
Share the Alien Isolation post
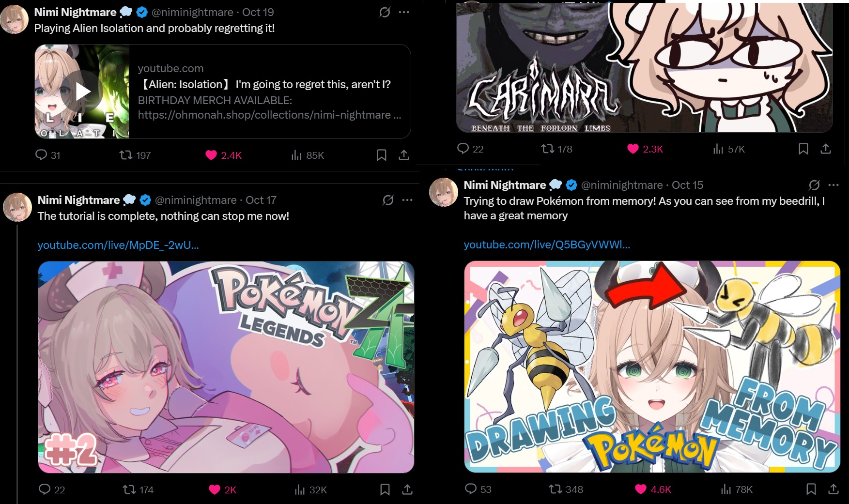(404, 155)
